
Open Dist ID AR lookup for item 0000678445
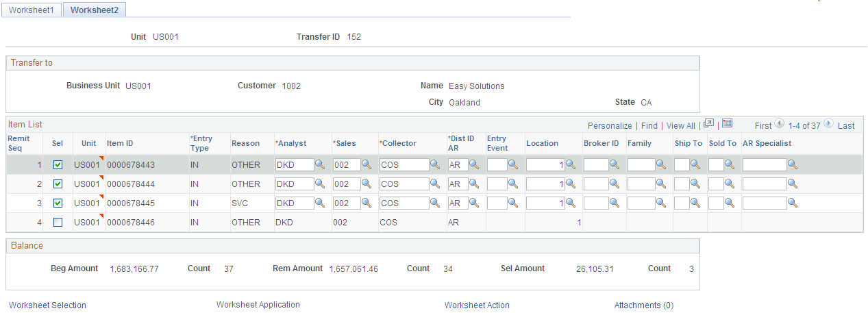point(475,203)
